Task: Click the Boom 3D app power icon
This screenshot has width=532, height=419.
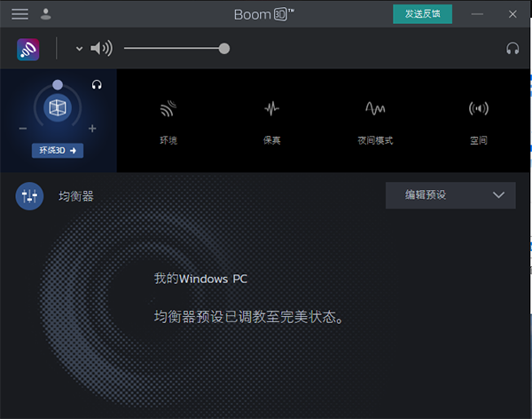Action: [x=28, y=50]
